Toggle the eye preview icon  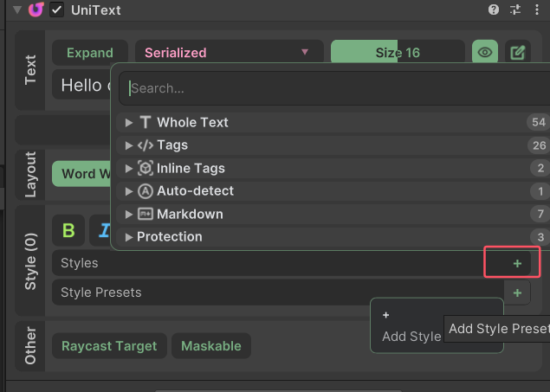(x=485, y=53)
